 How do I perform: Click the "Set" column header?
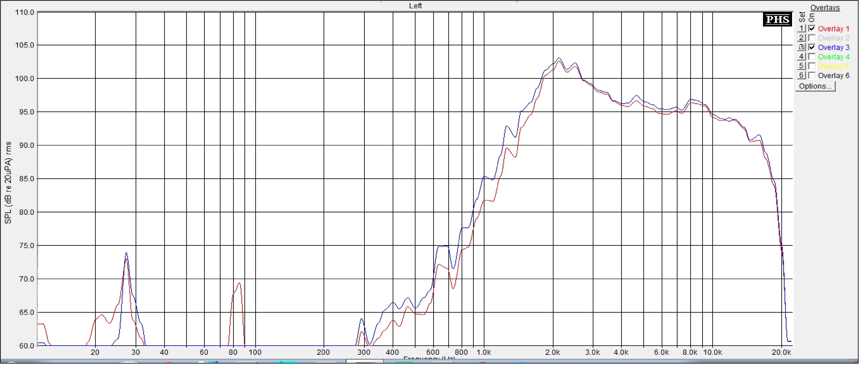(x=802, y=17)
